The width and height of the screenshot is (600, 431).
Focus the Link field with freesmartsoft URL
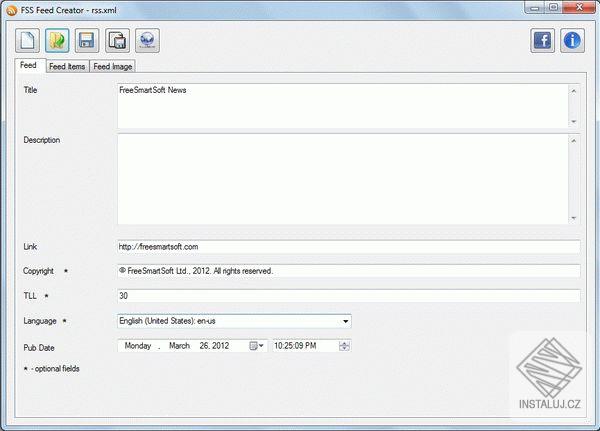click(x=349, y=247)
